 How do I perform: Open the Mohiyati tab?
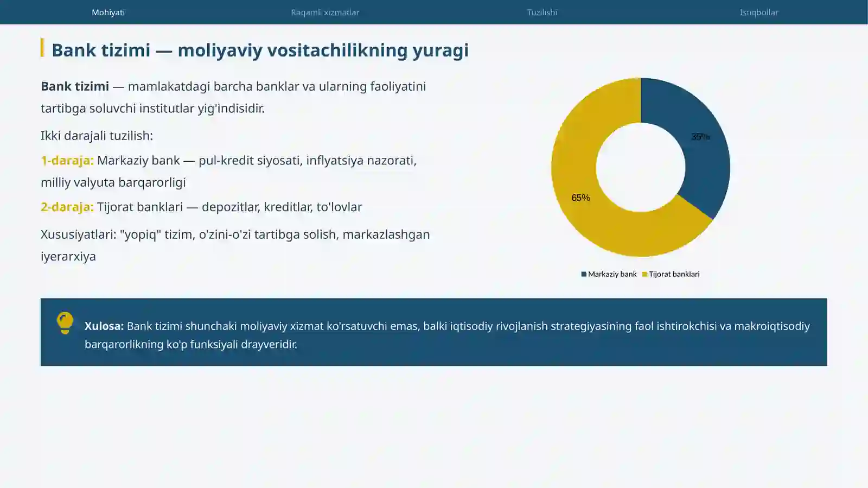[x=108, y=12]
